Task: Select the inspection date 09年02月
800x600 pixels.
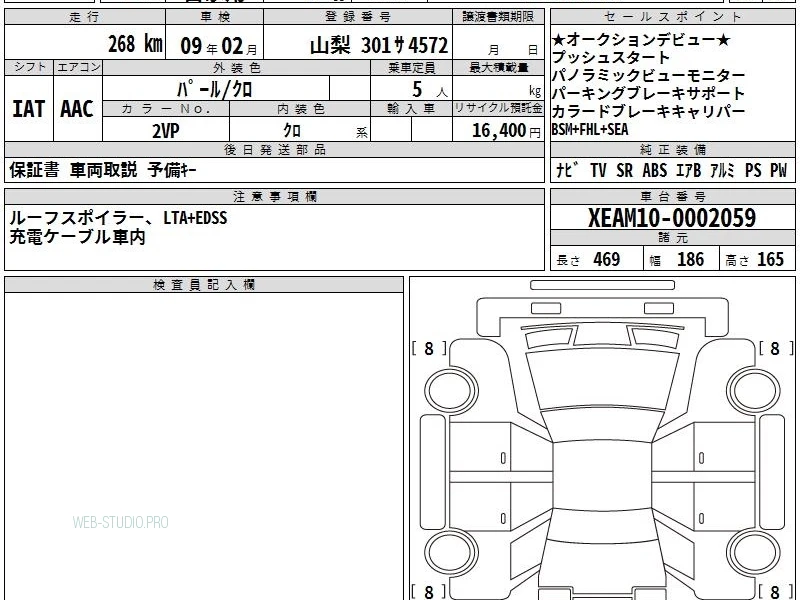Action: click(218, 45)
